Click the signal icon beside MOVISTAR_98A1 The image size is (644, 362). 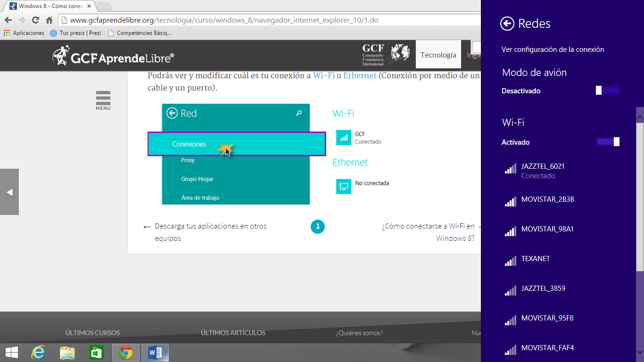510,231
